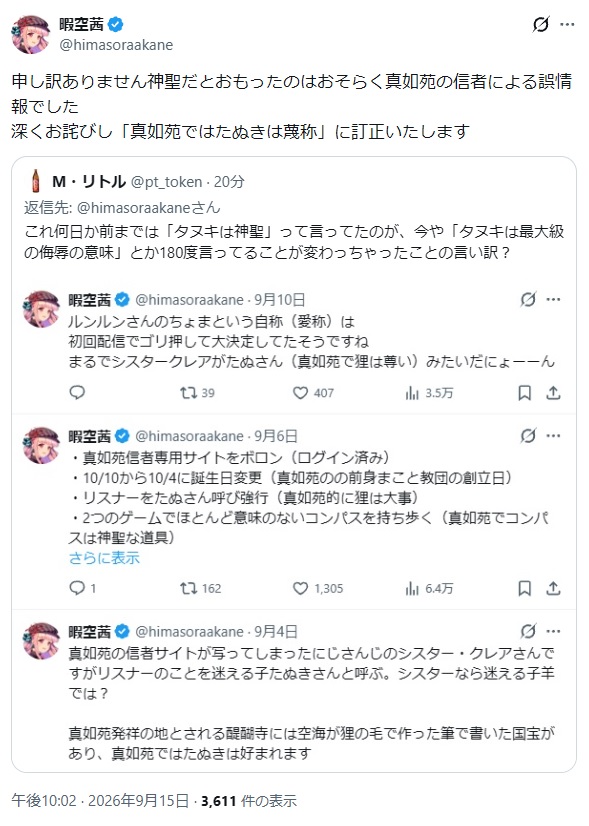The width and height of the screenshot is (589, 826).
Task: Bookmark the Sept 10 tweet
Action: click(x=525, y=393)
